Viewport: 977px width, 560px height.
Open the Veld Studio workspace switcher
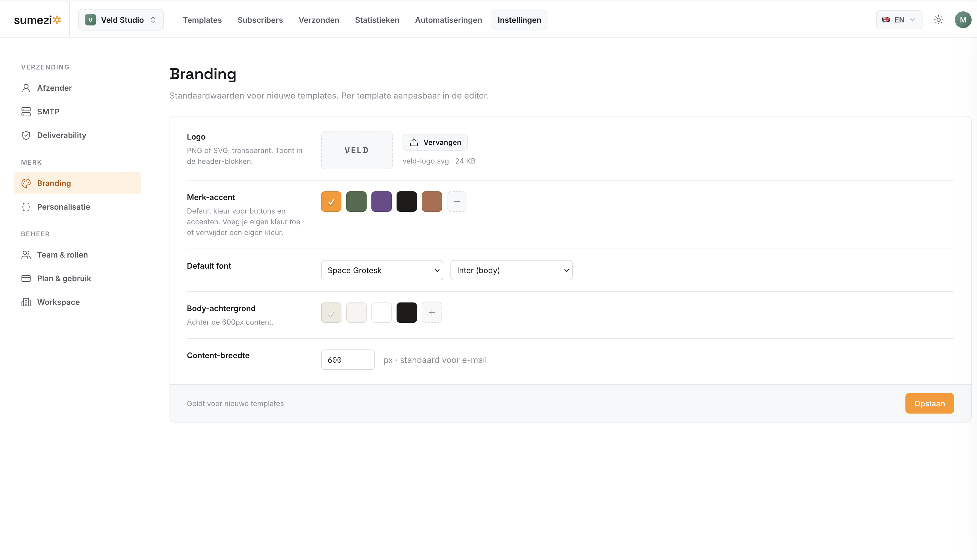tap(121, 20)
